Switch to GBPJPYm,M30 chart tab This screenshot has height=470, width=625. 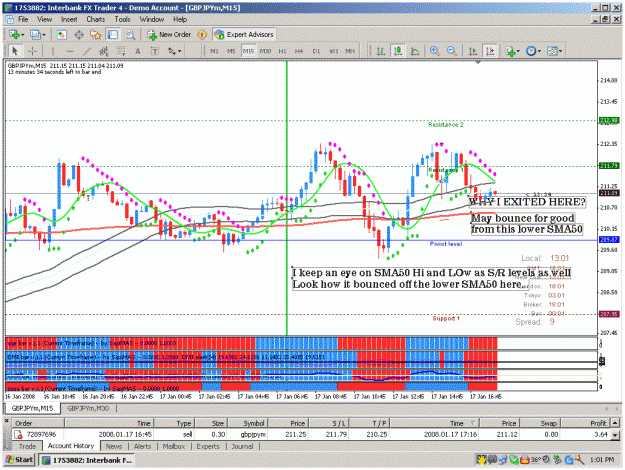coord(88,408)
